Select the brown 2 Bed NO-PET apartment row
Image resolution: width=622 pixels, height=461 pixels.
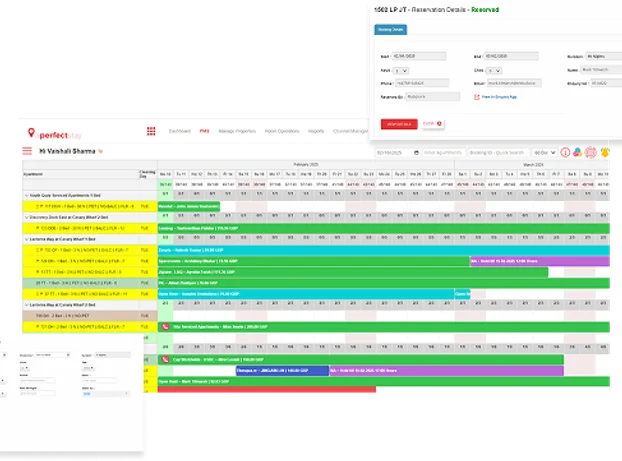90,316
